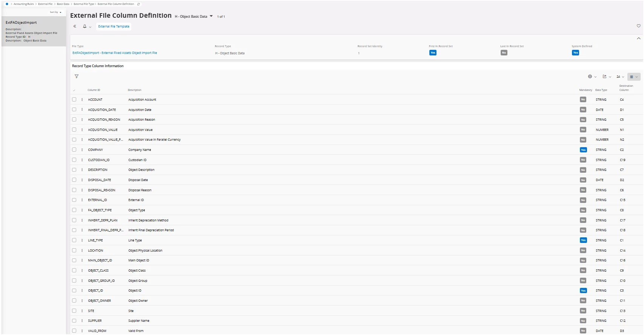
Task: Click First In Record Set Yes badge
Action: click(433, 53)
